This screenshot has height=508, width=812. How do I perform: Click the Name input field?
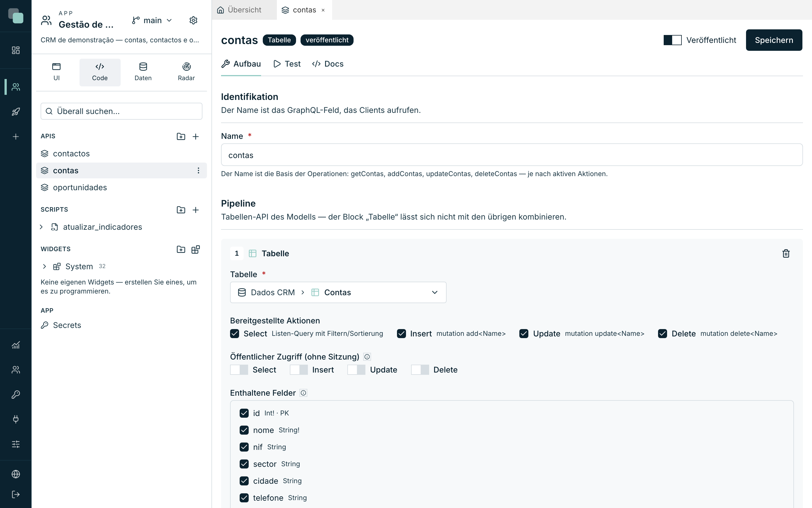point(512,155)
